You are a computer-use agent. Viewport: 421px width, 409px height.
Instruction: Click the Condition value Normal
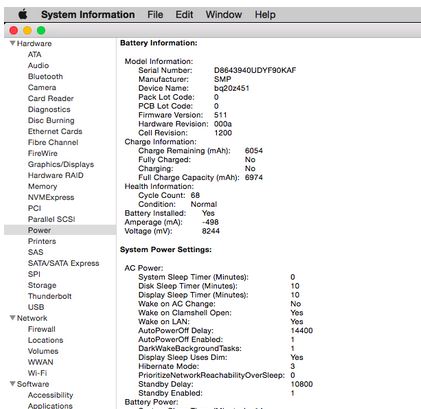click(204, 204)
